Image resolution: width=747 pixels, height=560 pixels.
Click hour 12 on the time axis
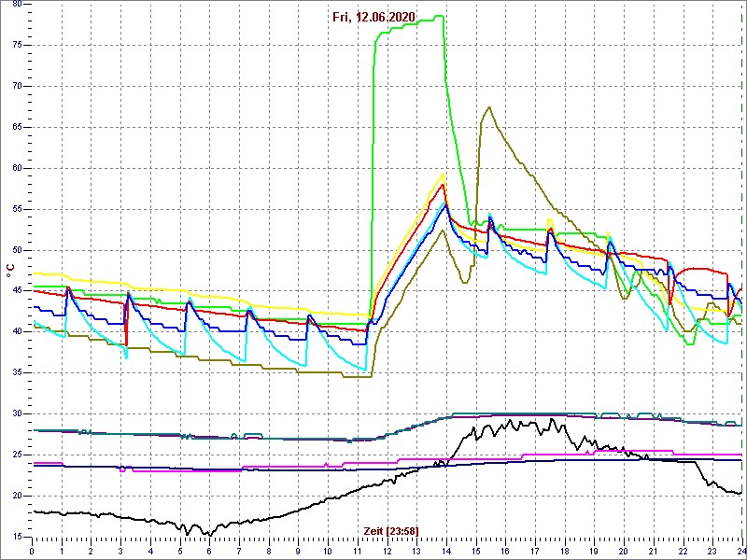coord(387,551)
